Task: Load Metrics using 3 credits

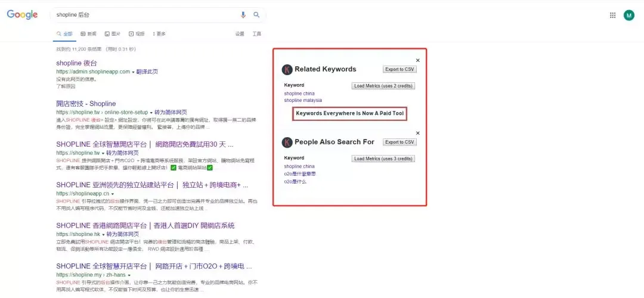Action: (x=383, y=159)
